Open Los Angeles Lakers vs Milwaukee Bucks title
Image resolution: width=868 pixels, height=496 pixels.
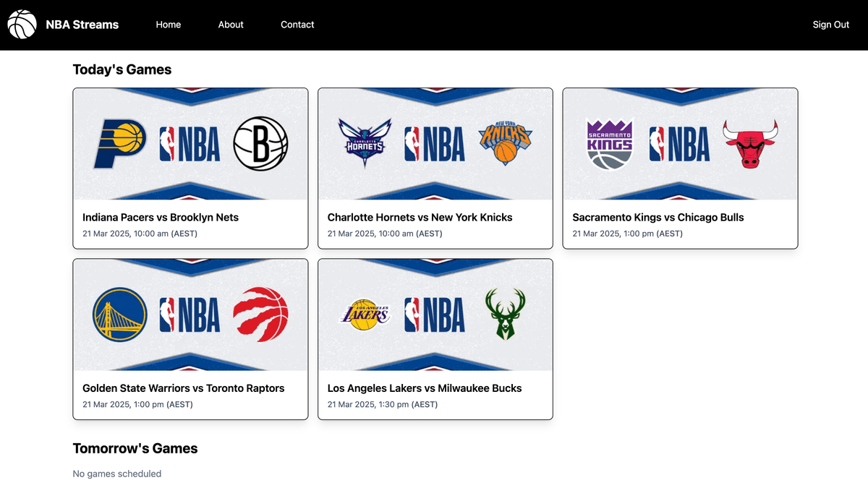click(x=425, y=388)
